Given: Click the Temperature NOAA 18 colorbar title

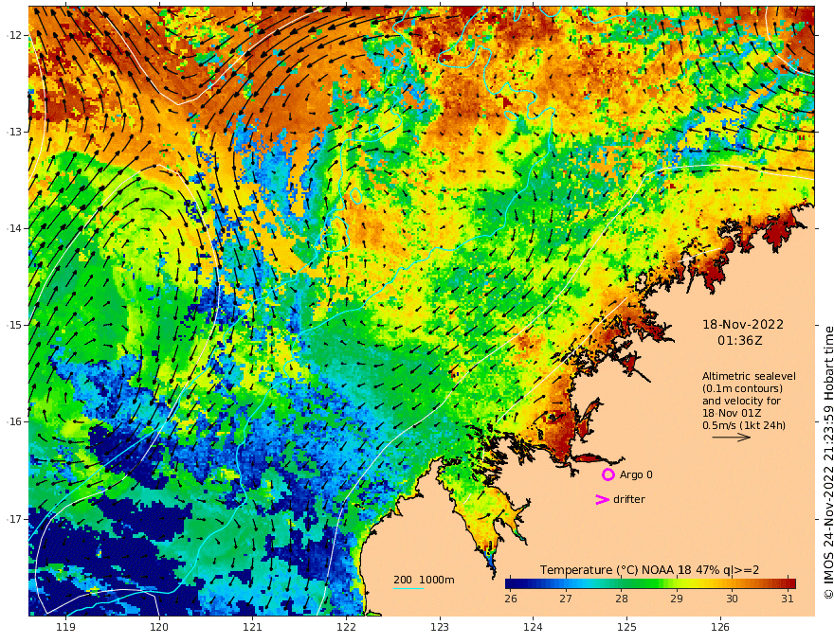Looking at the screenshot, I should tap(649, 570).
